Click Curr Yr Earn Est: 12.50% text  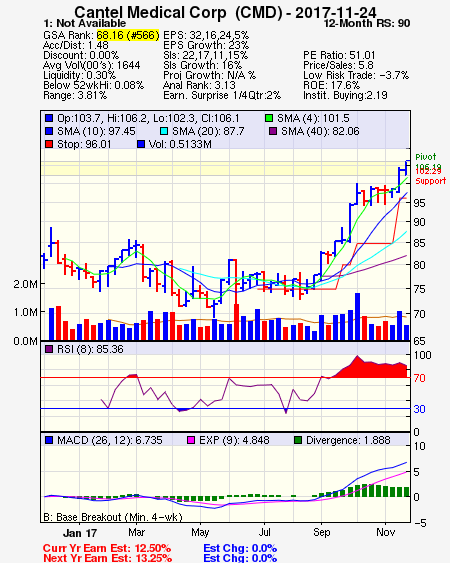point(107,549)
